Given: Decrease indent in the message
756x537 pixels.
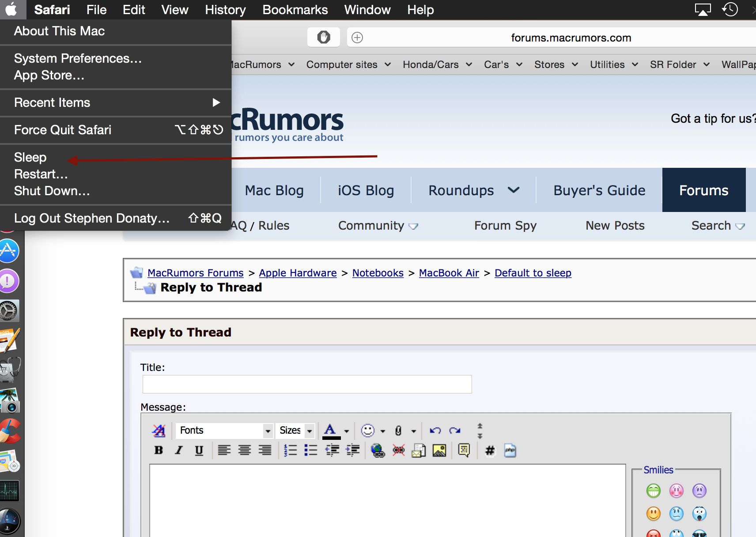Looking at the screenshot, I should tap(332, 450).
